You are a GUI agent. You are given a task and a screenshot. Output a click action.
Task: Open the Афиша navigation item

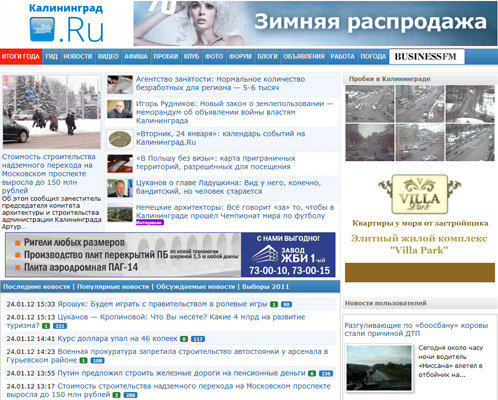[x=136, y=57]
